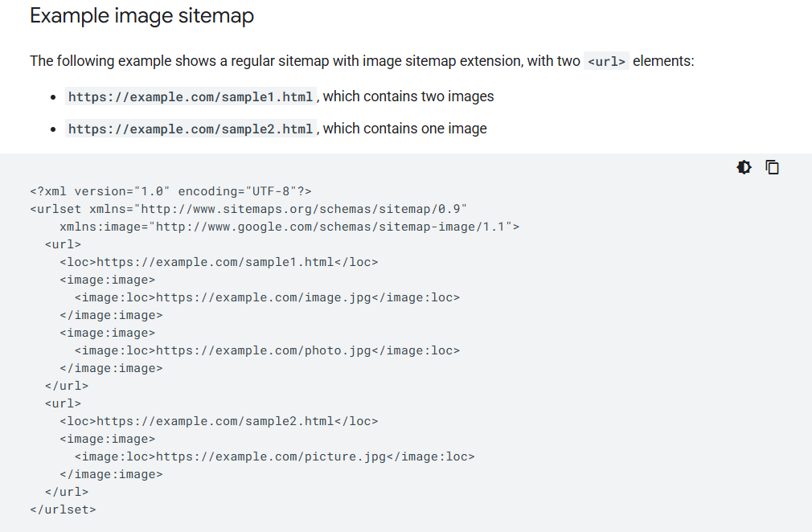Click the photo.jpg image:loc line
This screenshot has height=532, width=812.
267,350
